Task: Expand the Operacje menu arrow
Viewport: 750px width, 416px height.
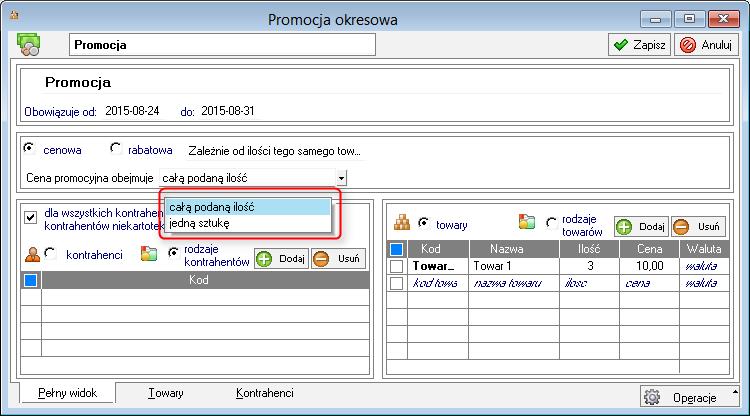Action: (x=735, y=393)
